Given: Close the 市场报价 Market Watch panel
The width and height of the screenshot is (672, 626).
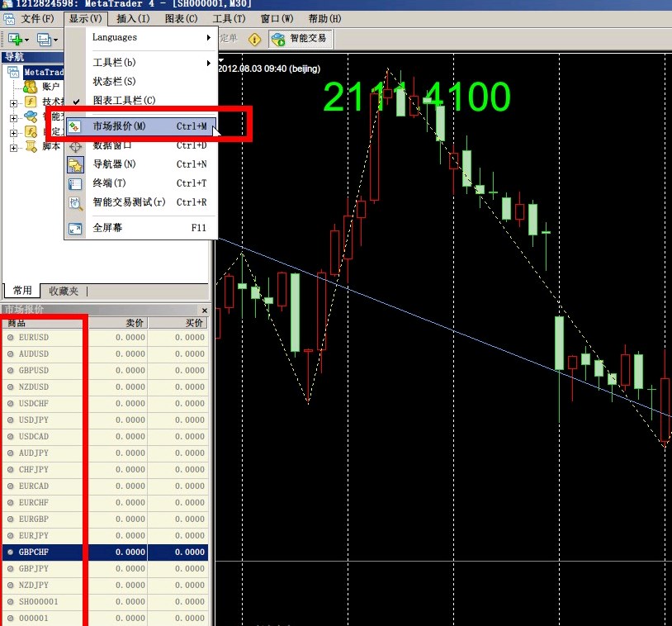Looking at the screenshot, I should (205, 311).
